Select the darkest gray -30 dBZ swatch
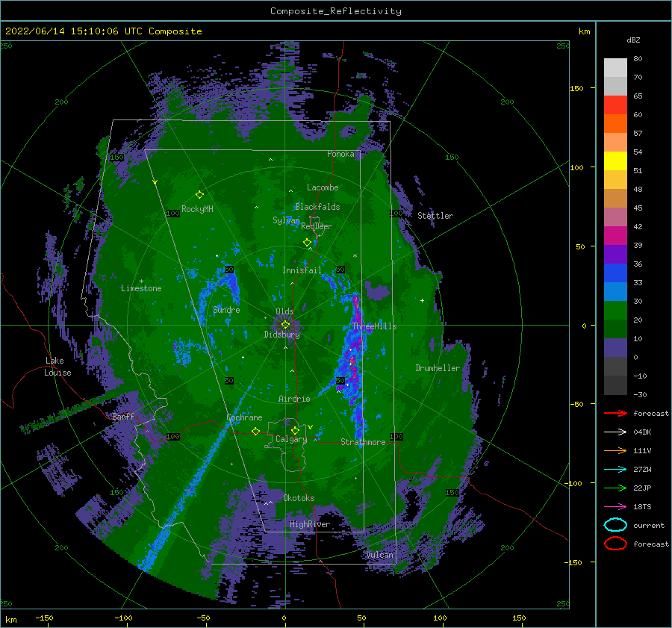Viewport: 672px width, 628px height. [x=615, y=385]
